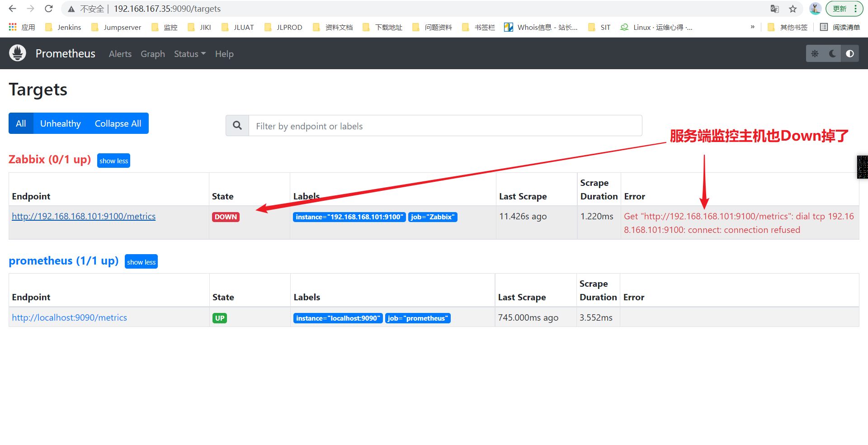The image size is (868, 445).
Task: Open 监控 bookmark folder
Action: click(165, 27)
